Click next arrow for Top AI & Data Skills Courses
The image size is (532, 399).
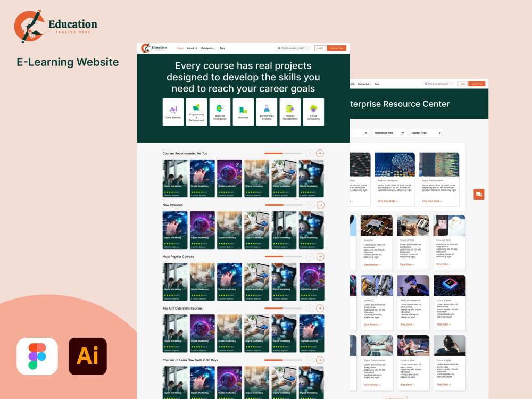320,309
